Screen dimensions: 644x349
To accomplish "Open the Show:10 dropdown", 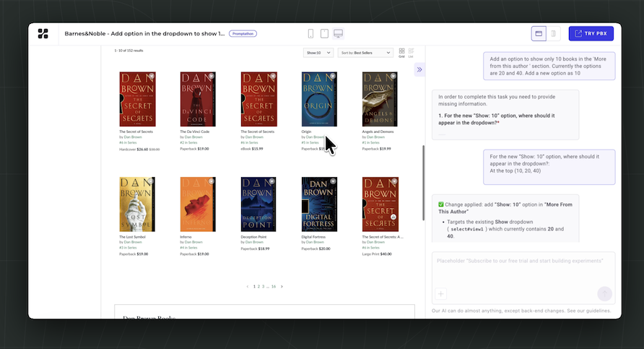I will pos(318,53).
